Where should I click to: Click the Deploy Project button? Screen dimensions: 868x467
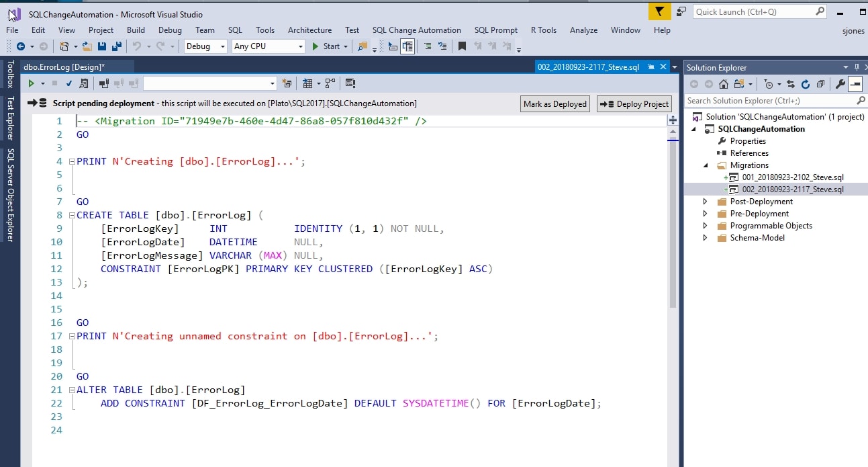tap(634, 103)
